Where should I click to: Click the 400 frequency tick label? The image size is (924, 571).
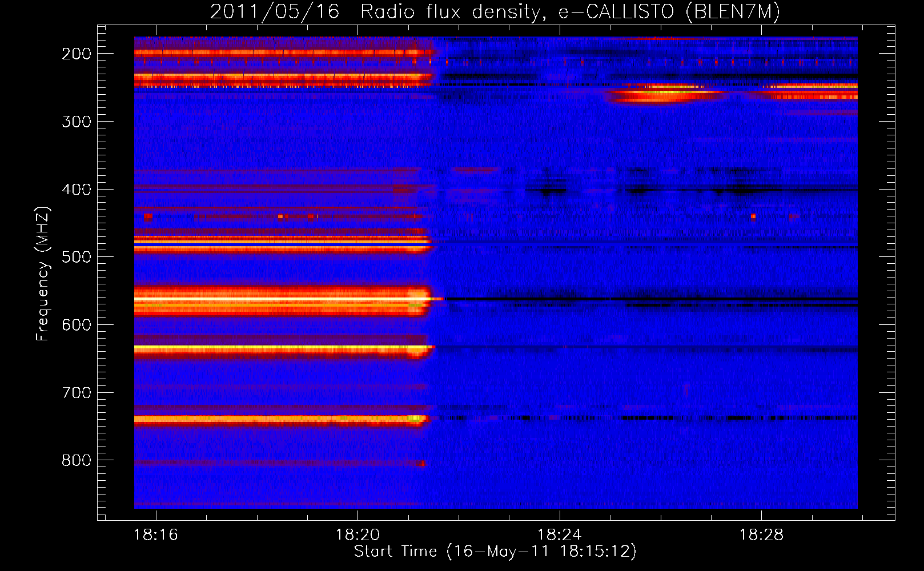click(77, 190)
